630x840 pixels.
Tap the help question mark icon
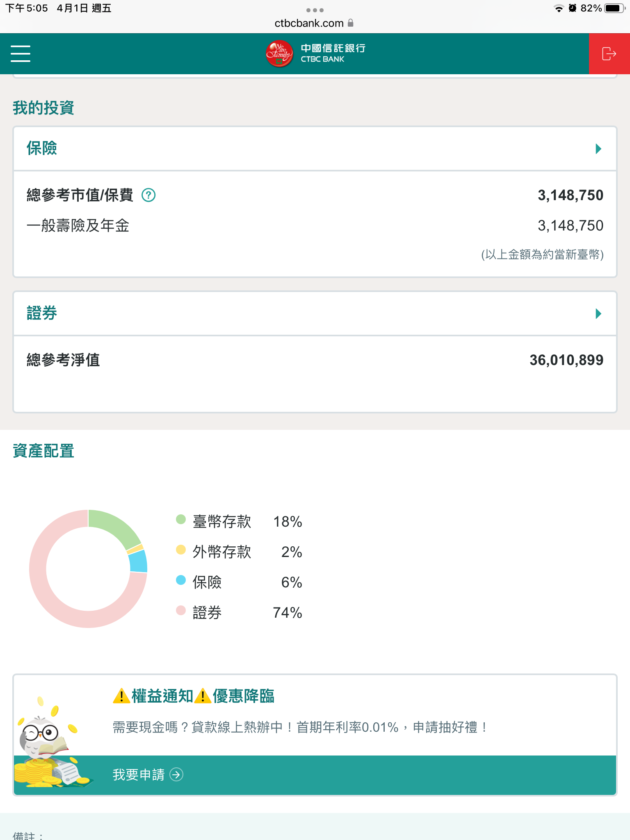148,195
